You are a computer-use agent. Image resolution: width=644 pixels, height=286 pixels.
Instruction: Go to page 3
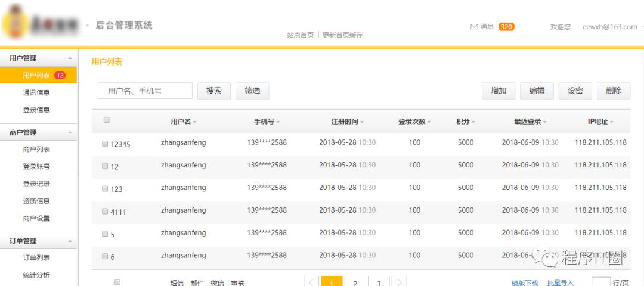coord(379,282)
